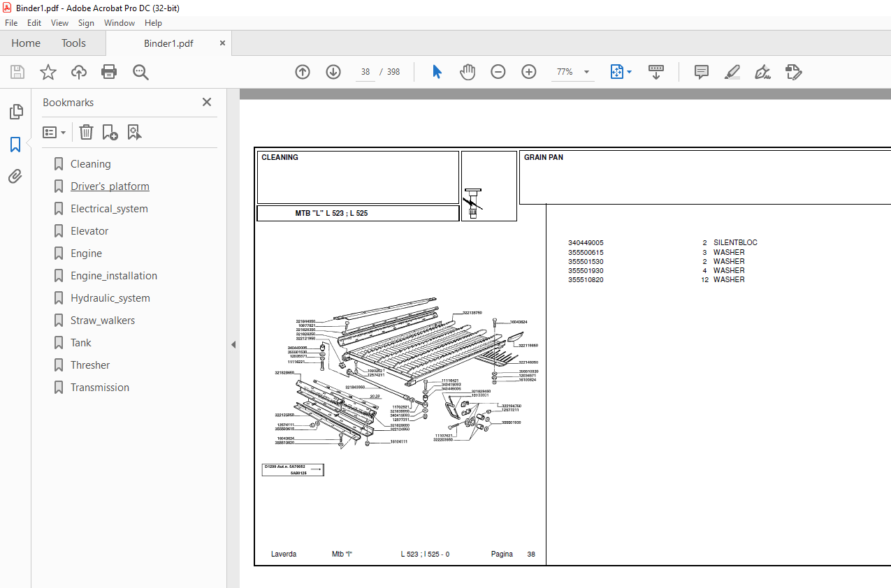
Task: Collapse the navigation pane with the side arrow
Action: tap(233, 344)
